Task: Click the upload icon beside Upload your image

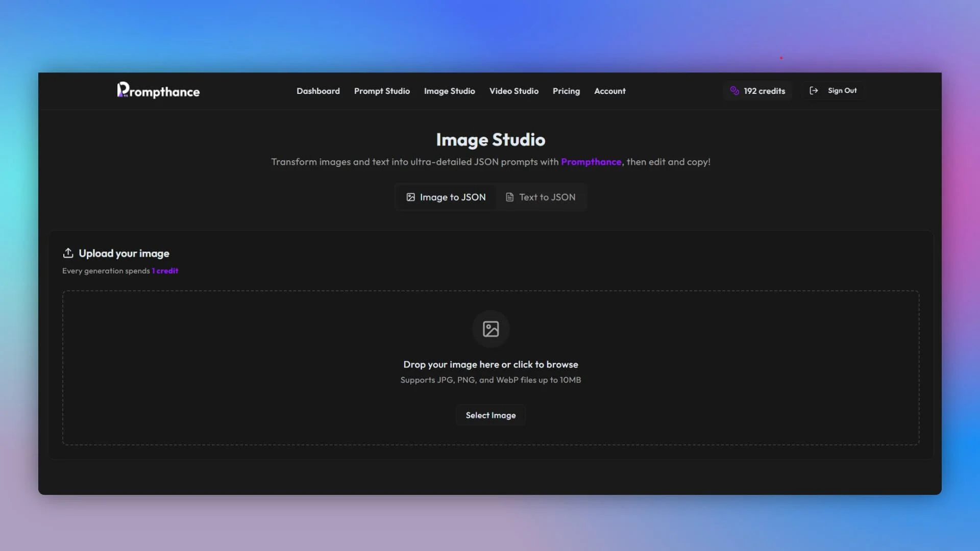Action: 68,253
